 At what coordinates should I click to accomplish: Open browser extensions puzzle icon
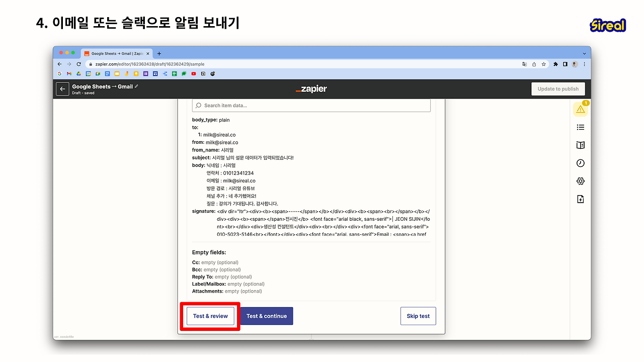tap(556, 64)
